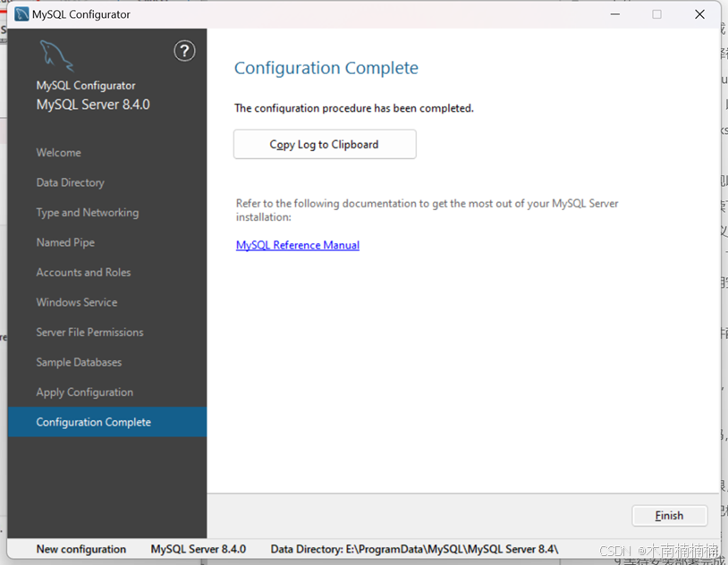Viewport: 728px width, 565px height.
Task: Select the Configuration Complete step
Action: click(x=107, y=422)
